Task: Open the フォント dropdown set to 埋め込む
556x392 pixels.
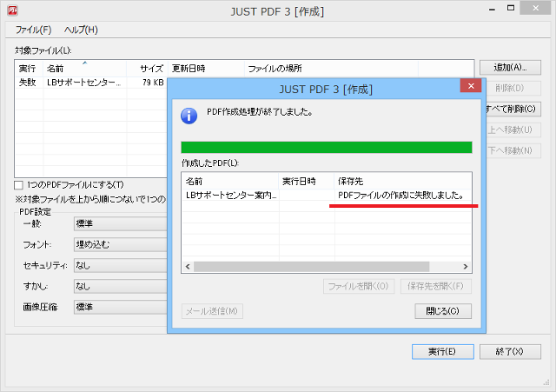Action: pyautogui.click(x=120, y=244)
